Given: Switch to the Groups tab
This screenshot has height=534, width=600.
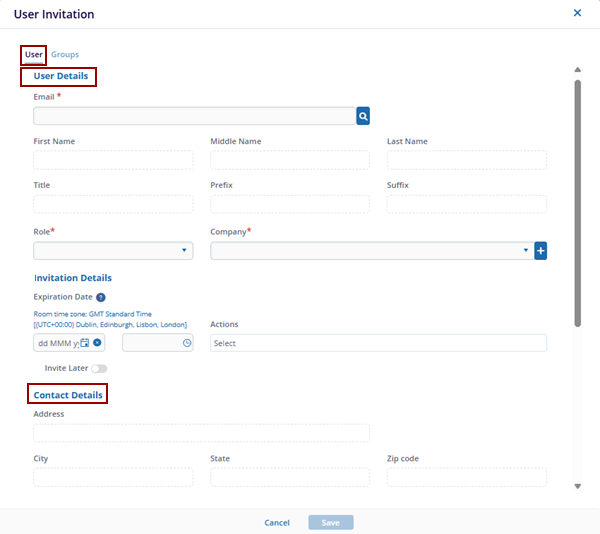Looking at the screenshot, I should (65, 54).
